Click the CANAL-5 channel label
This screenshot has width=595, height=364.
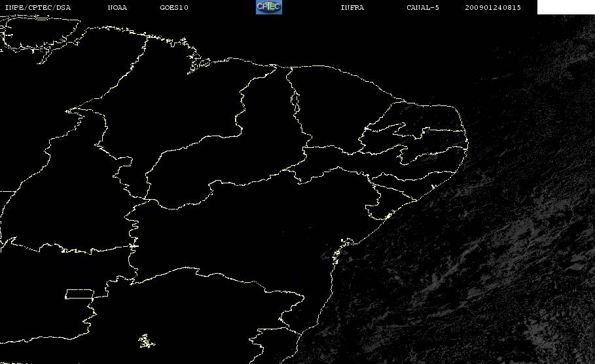pos(423,8)
